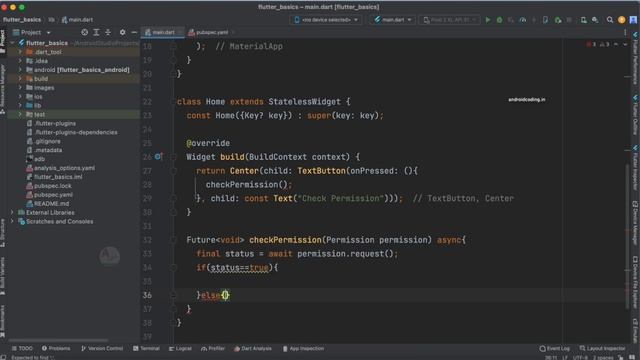Toggle the Build Variants side tab
Image resolution: width=640 pixels, height=360 pixels.
tap(3, 276)
